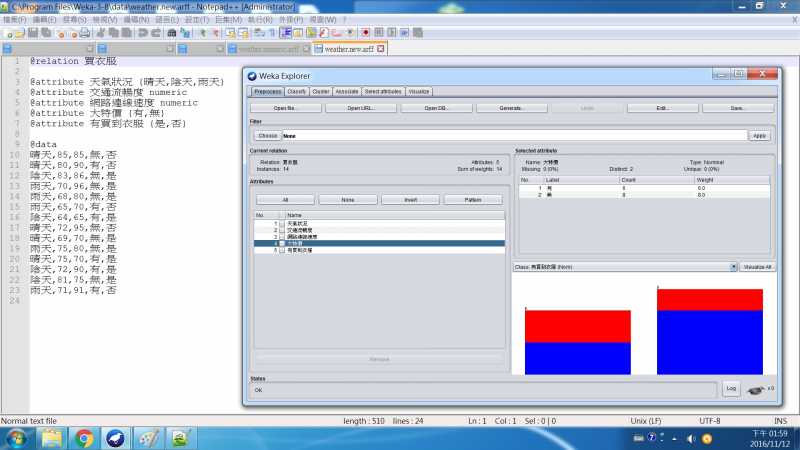800x450 pixels.
Task: Click the volume speaker icon in system tray
Action: (x=691, y=438)
